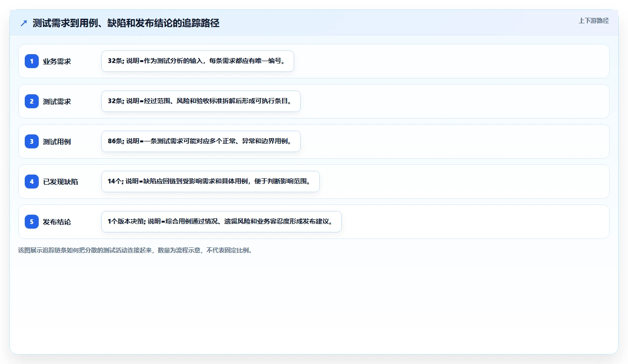Open the 32条 unique-numbering description box

198,61
